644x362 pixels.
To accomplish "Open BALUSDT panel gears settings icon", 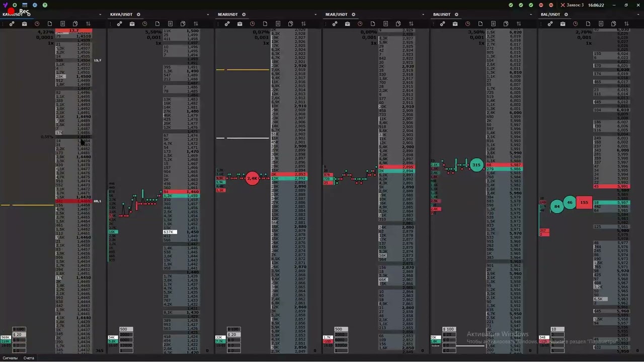I will point(442,24).
